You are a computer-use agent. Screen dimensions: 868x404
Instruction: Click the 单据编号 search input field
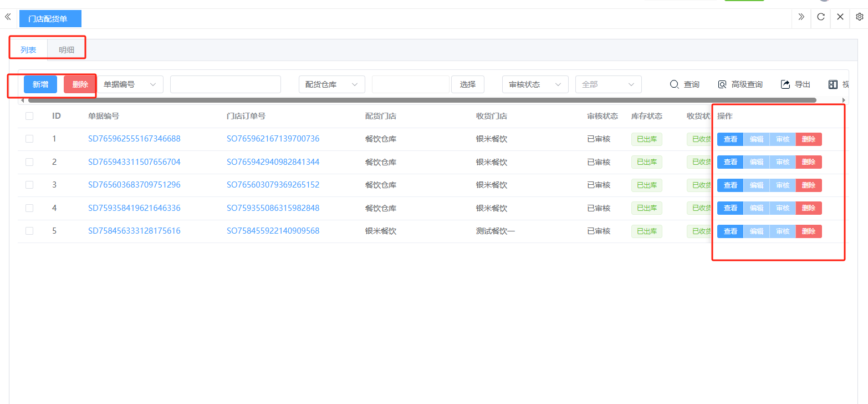click(x=225, y=84)
